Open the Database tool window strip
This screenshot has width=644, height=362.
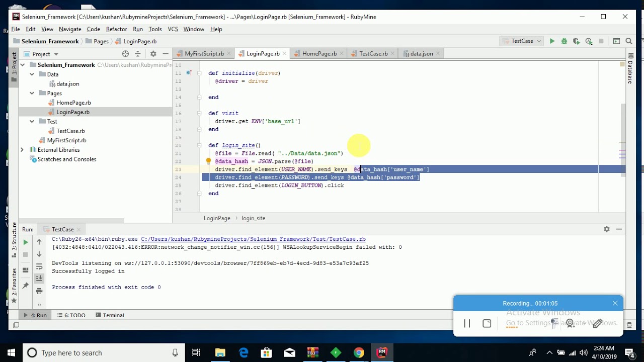pos(630,68)
